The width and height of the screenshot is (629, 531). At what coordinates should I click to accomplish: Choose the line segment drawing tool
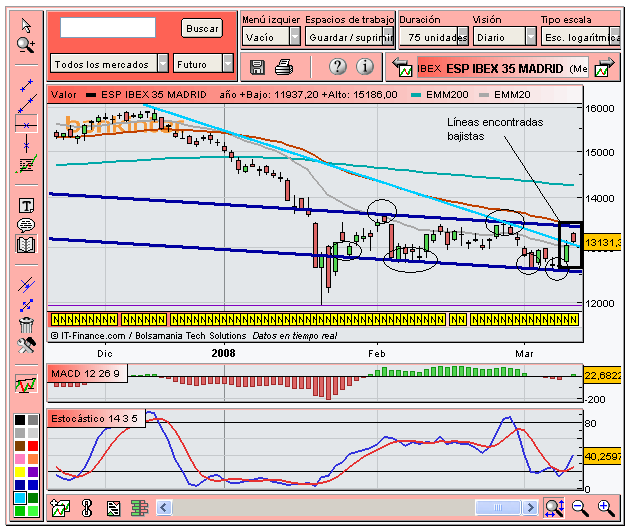click(x=26, y=85)
